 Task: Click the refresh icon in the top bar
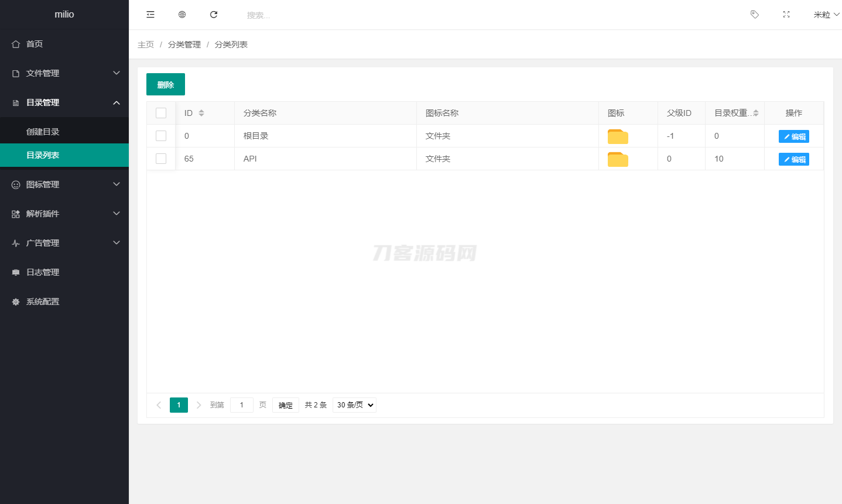[214, 14]
